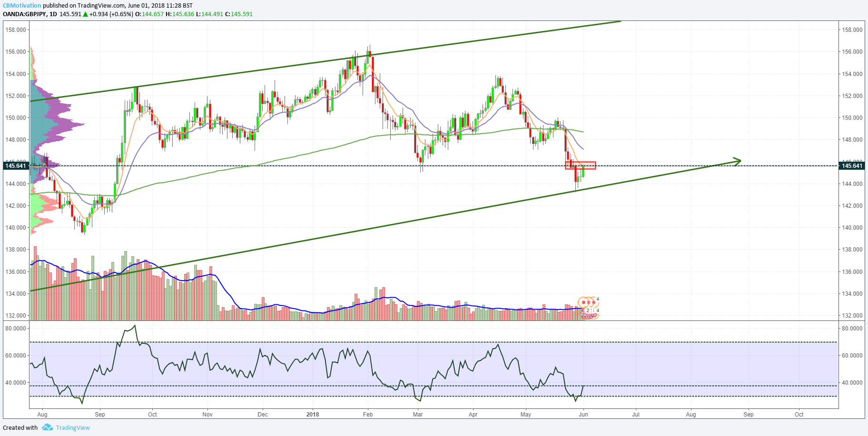The height and width of the screenshot is (436, 868).
Task: Click the Mar label on the time axis
Action: click(418, 415)
